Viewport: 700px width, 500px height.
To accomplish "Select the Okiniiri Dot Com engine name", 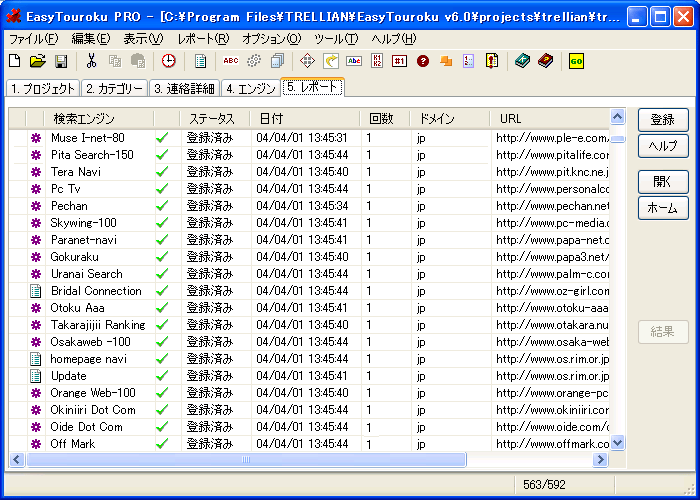I will click(93, 410).
